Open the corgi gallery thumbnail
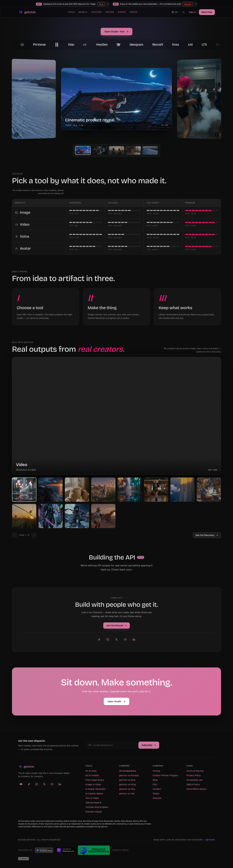The height and width of the screenshot is (868, 233). click(103, 490)
